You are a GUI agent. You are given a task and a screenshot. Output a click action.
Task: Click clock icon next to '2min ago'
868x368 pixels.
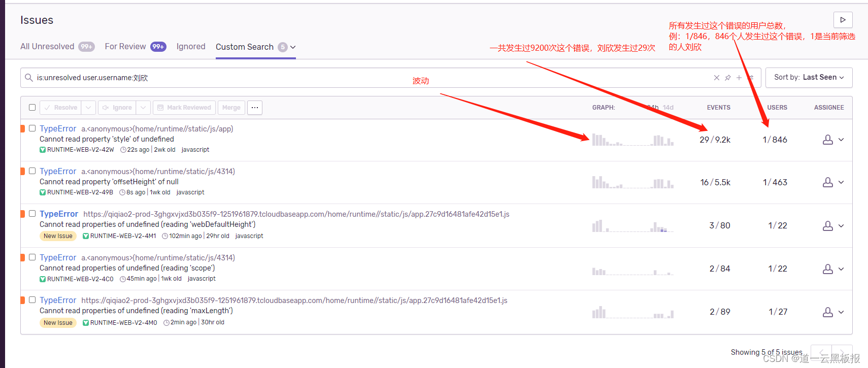pyautogui.click(x=166, y=323)
